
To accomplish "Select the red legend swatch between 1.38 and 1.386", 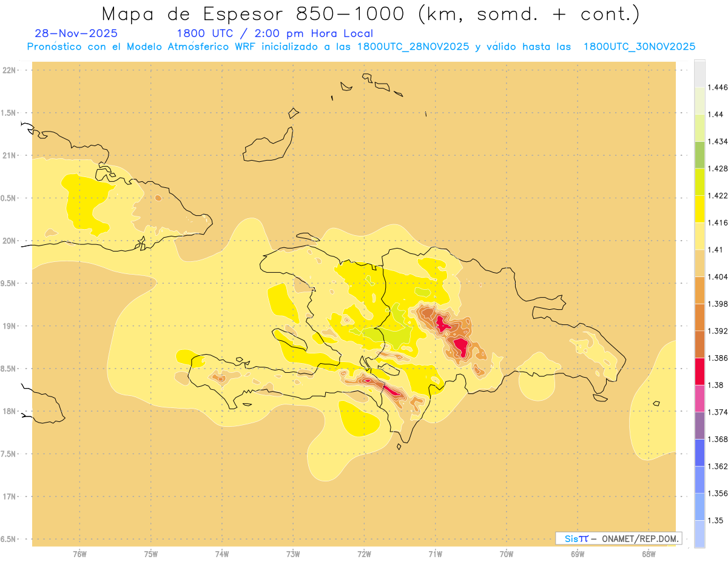I will click(x=699, y=371).
